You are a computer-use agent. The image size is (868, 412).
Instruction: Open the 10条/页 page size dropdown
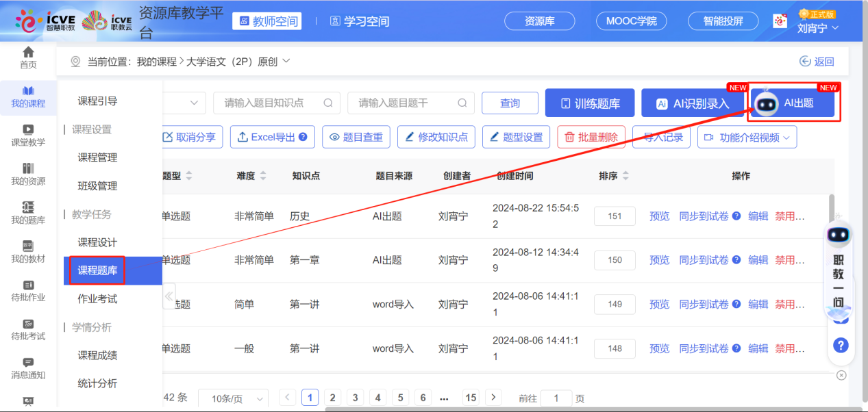point(233,398)
